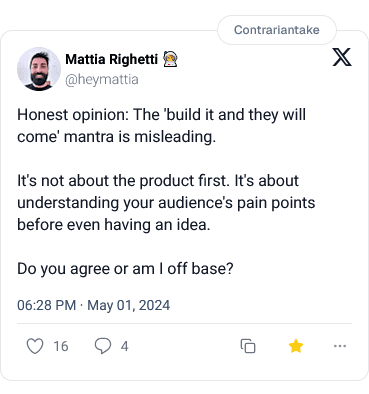
Task: Toggle the yellow star favorite
Action: click(x=296, y=346)
